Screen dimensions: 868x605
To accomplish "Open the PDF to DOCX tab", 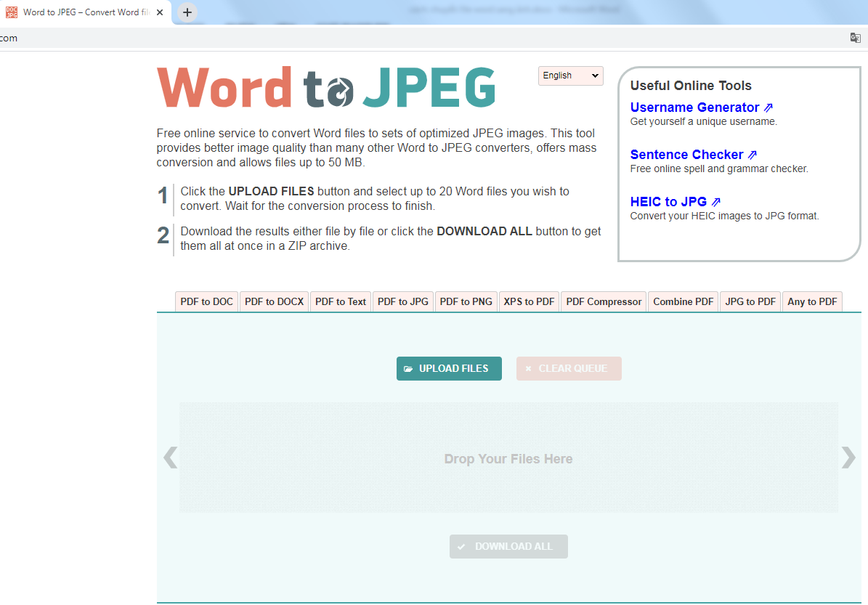I will point(274,301).
